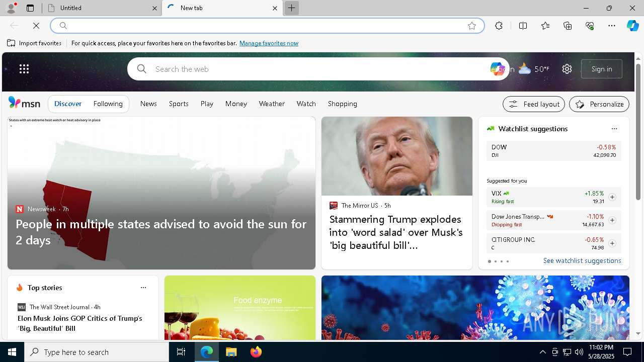Open the Play menu item

pyautogui.click(x=207, y=104)
